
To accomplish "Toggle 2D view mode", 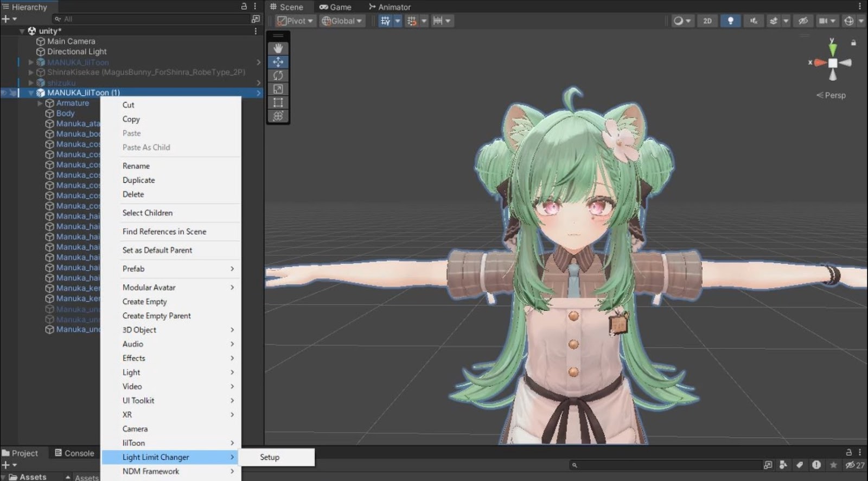I will 707,21.
